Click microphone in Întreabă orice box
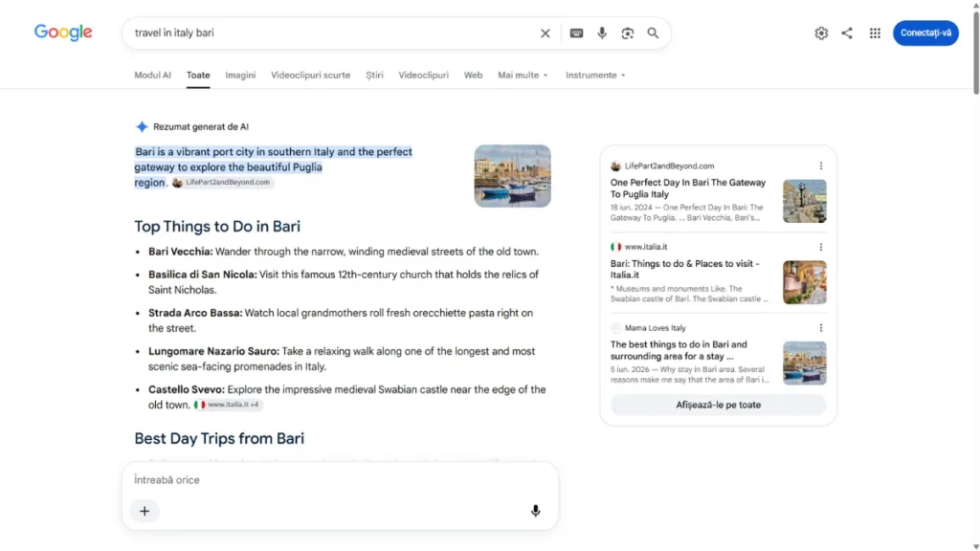Viewport: 980px width, 551px height. (536, 511)
